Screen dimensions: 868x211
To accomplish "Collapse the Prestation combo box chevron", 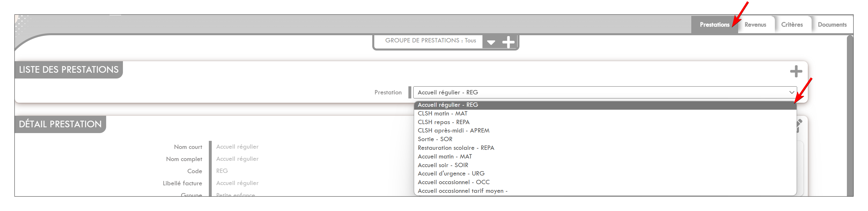I will pos(792,92).
